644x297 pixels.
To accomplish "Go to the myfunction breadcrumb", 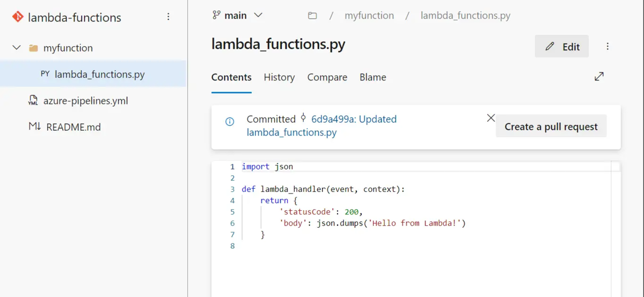I will (369, 16).
